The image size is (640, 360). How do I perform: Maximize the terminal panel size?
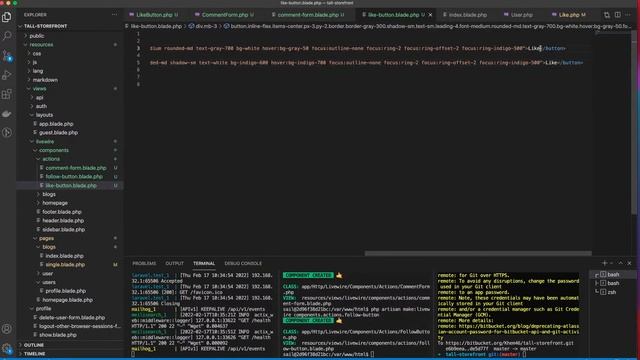pos(620,263)
